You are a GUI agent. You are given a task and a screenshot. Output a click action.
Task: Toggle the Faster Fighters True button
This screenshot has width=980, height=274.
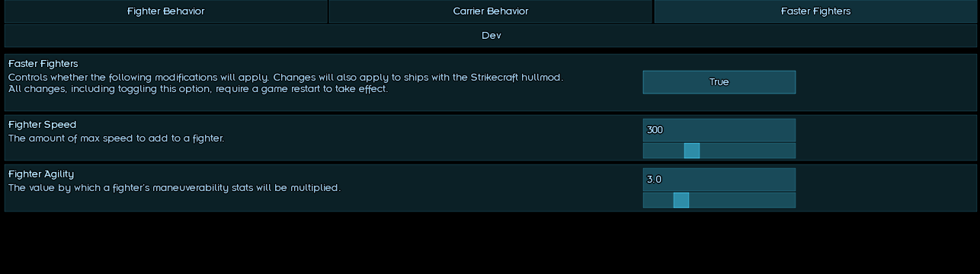[719, 82]
